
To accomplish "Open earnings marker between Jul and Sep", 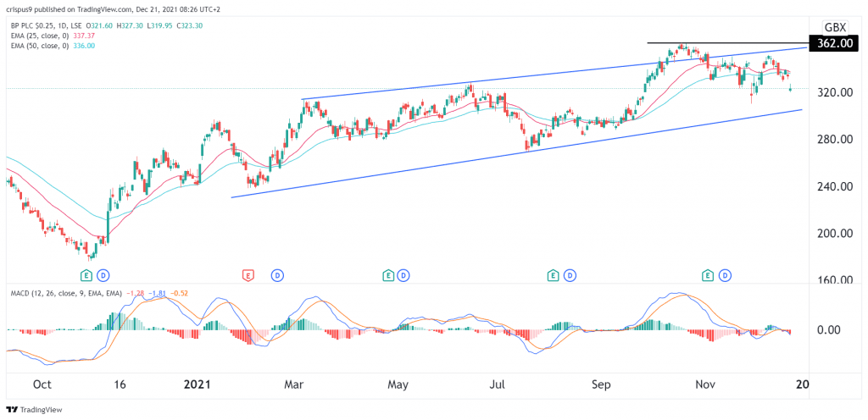I will [553, 274].
